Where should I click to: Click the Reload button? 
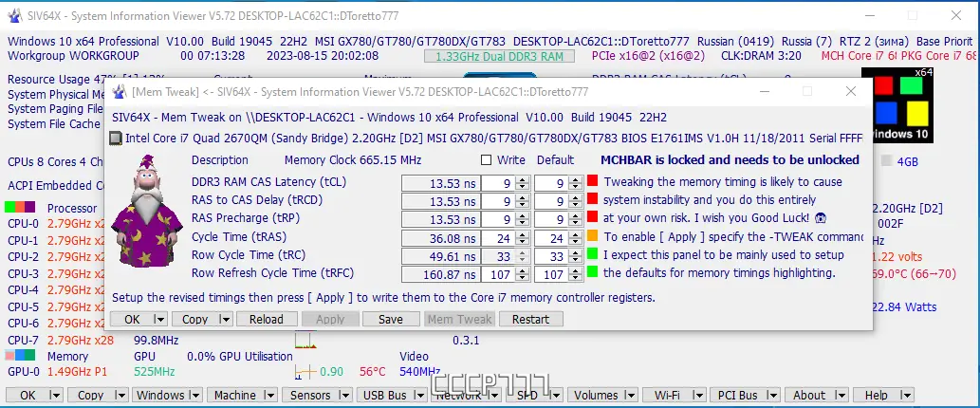click(267, 319)
